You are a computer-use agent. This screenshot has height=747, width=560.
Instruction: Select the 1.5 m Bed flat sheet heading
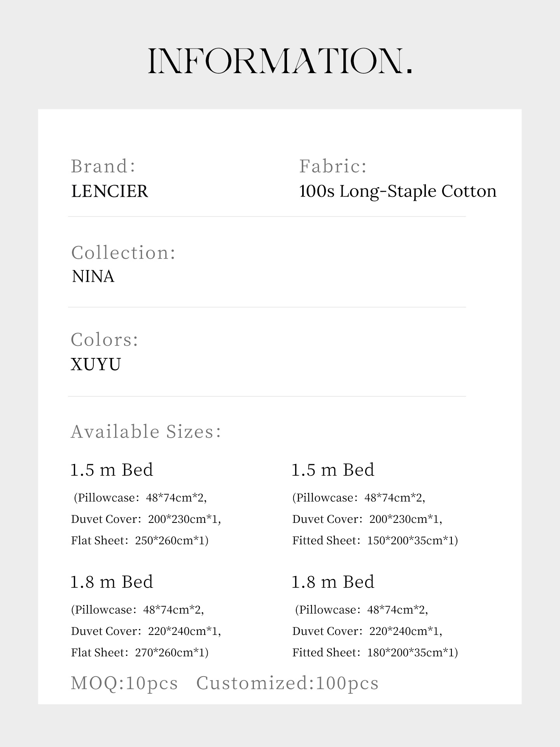click(112, 470)
